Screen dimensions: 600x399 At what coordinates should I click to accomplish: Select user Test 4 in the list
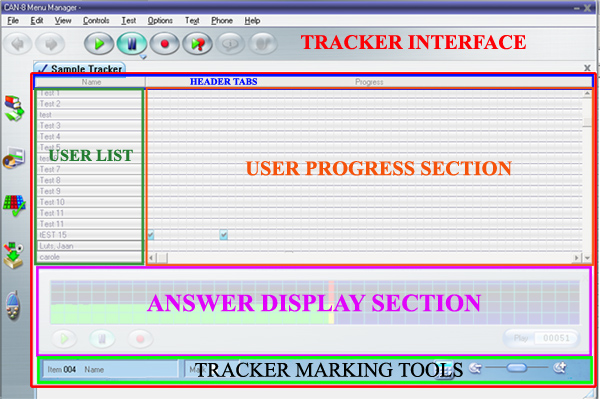[90, 137]
